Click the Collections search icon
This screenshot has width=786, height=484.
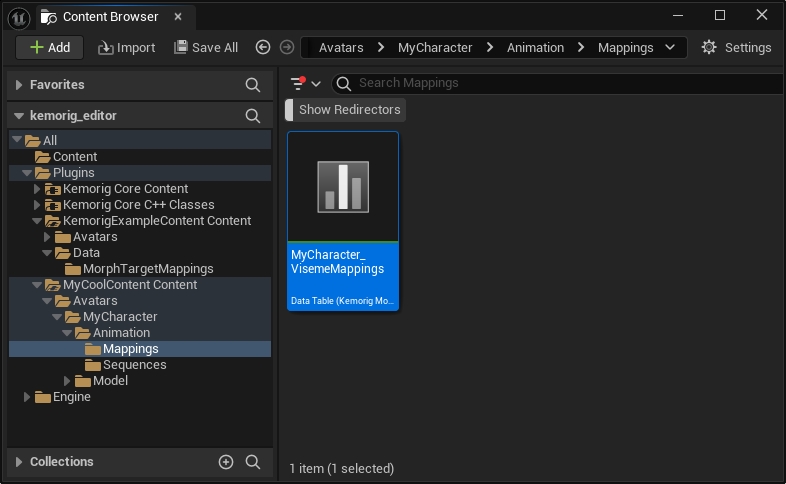point(253,462)
